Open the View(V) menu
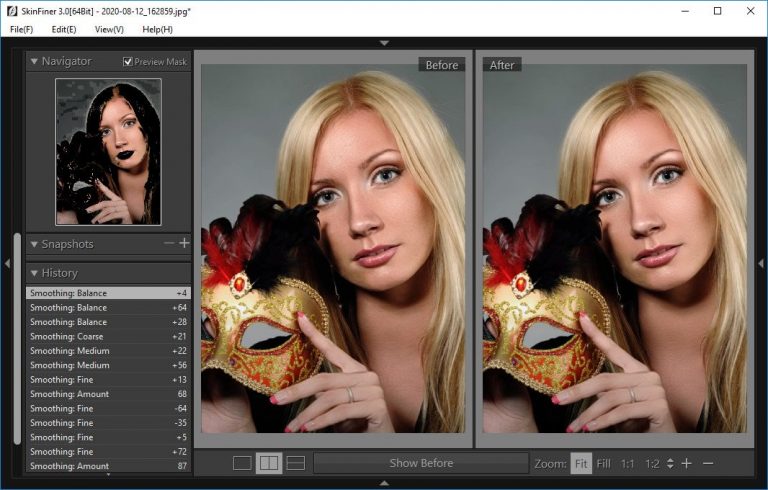Image resolution: width=768 pixels, height=490 pixels. [x=109, y=29]
